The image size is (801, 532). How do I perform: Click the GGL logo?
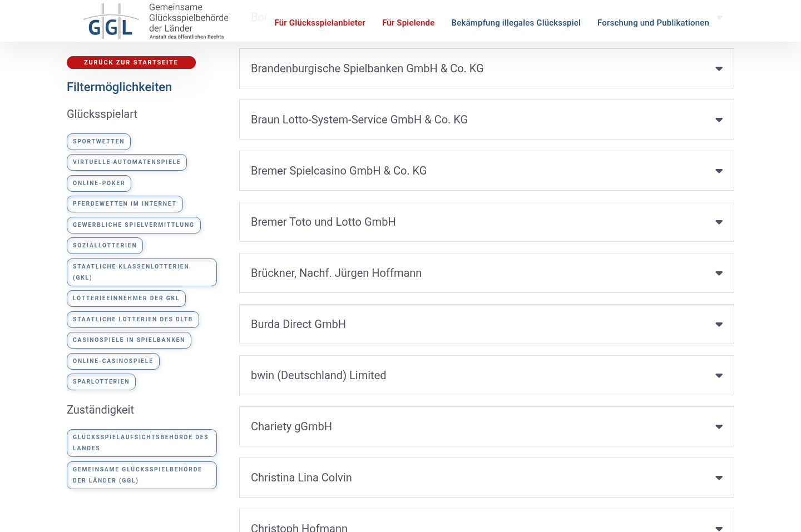(156, 21)
